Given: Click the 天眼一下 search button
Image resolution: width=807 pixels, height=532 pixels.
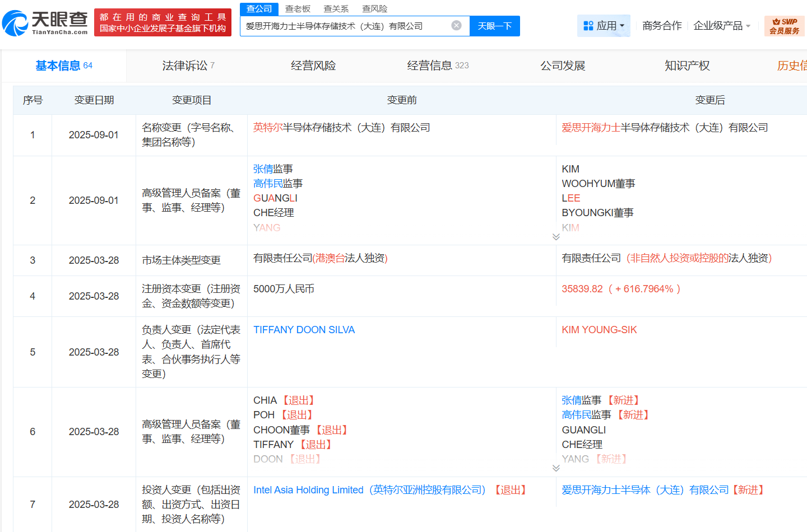Looking at the screenshot, I should click(494, 26).
